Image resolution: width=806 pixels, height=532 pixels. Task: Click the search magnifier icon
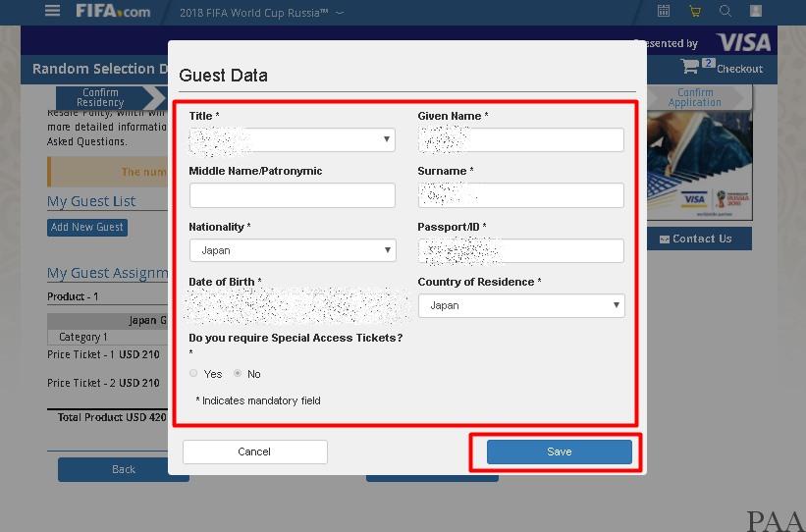click(x=725, y=11)
